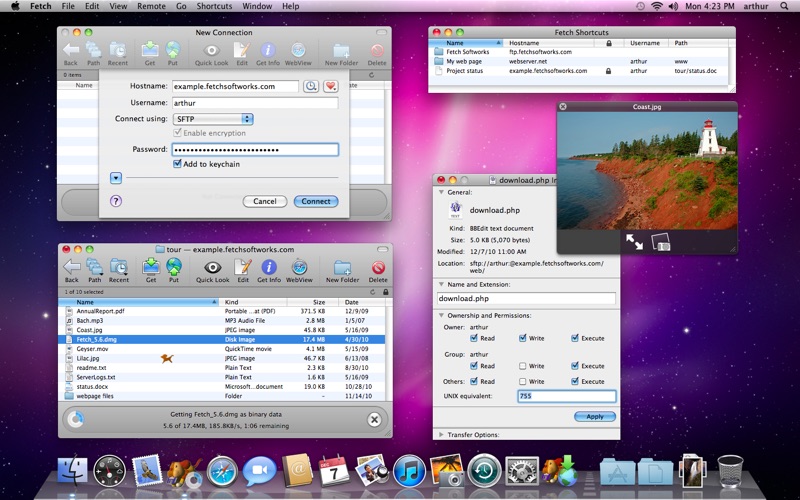
Task: Click the full-screen arrows in Coast.jpg preview
Action: pos(635,242)
